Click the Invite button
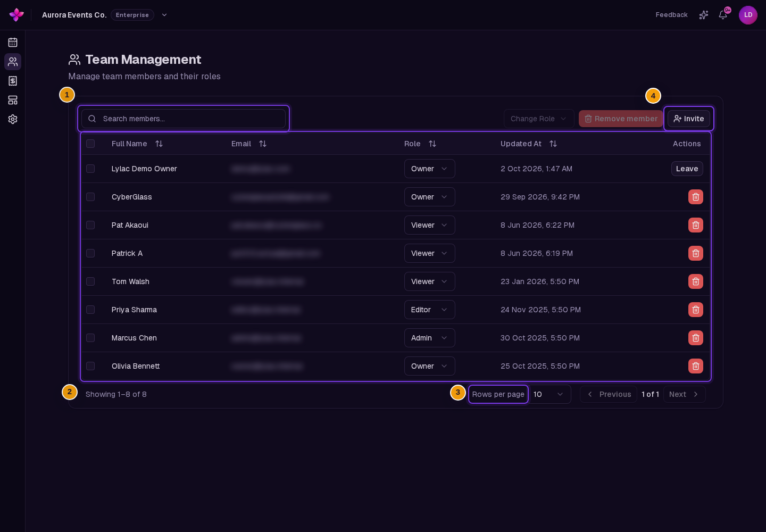 (x=689, y=119)
